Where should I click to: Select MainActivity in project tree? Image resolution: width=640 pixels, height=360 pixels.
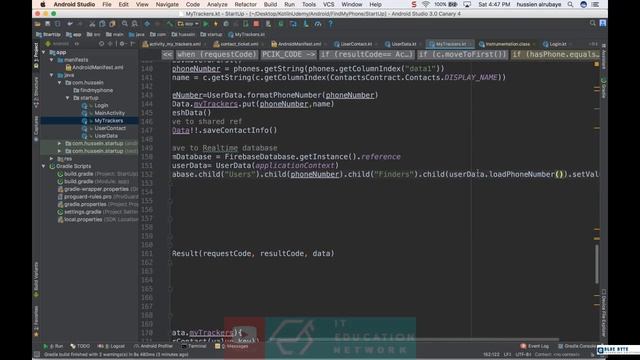click(x=109, y=113)
